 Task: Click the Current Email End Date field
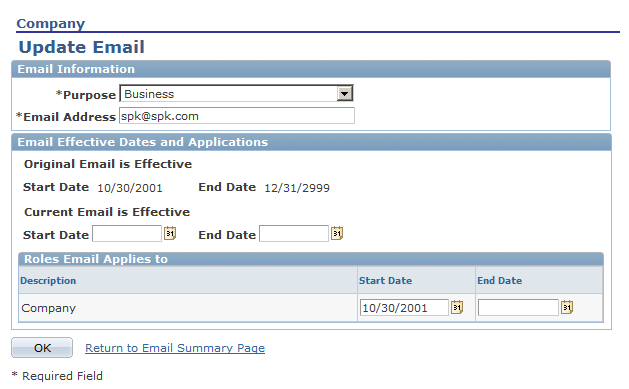(x=294, y=234)
